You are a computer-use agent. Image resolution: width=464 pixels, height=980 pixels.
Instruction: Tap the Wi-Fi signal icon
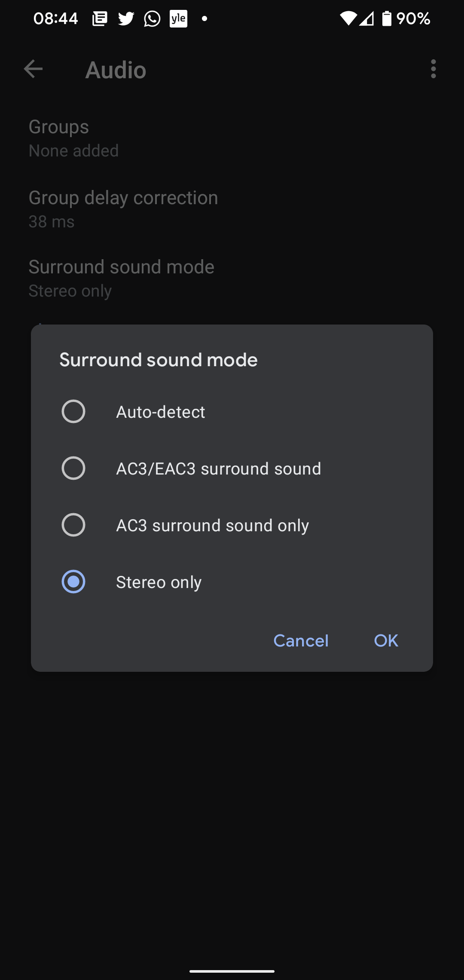[348, 19]
